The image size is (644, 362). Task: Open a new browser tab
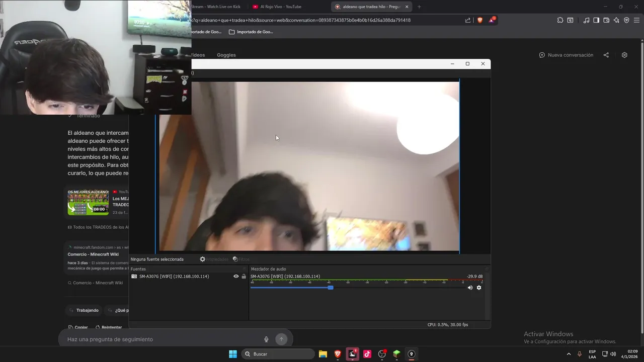[419, 7]
